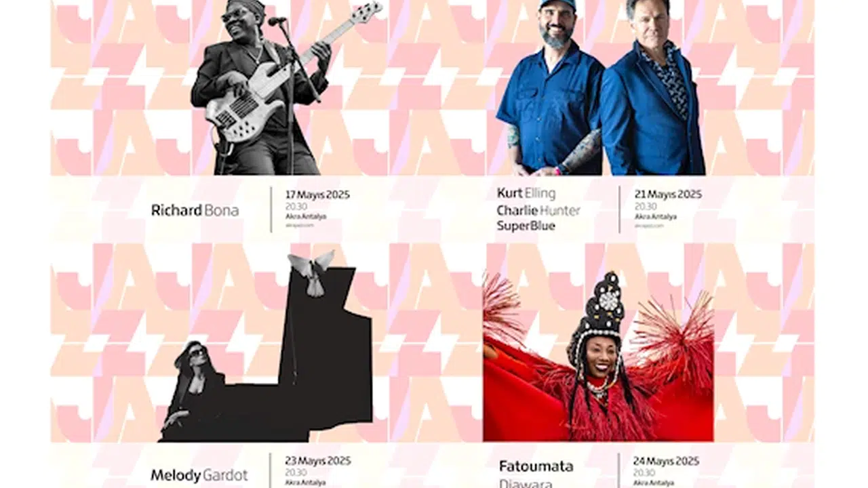Click the Richard Bona bass guitar photo

coord(286,87)
